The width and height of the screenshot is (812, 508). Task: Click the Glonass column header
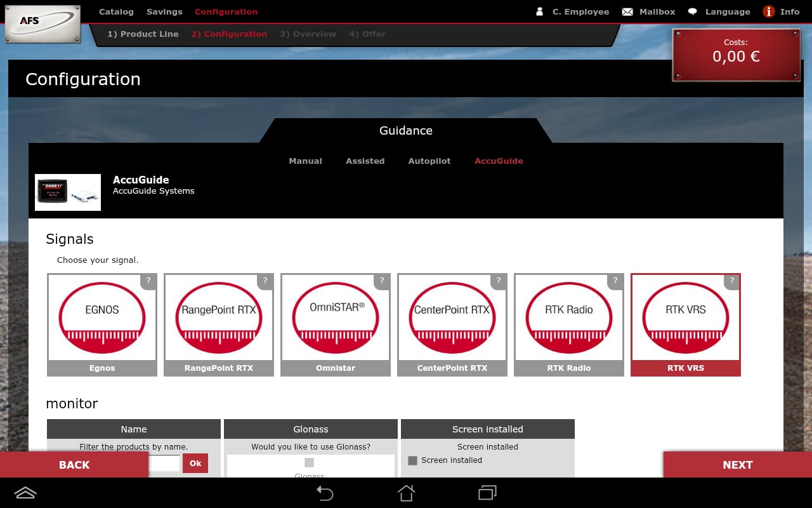tap(311, 429)
